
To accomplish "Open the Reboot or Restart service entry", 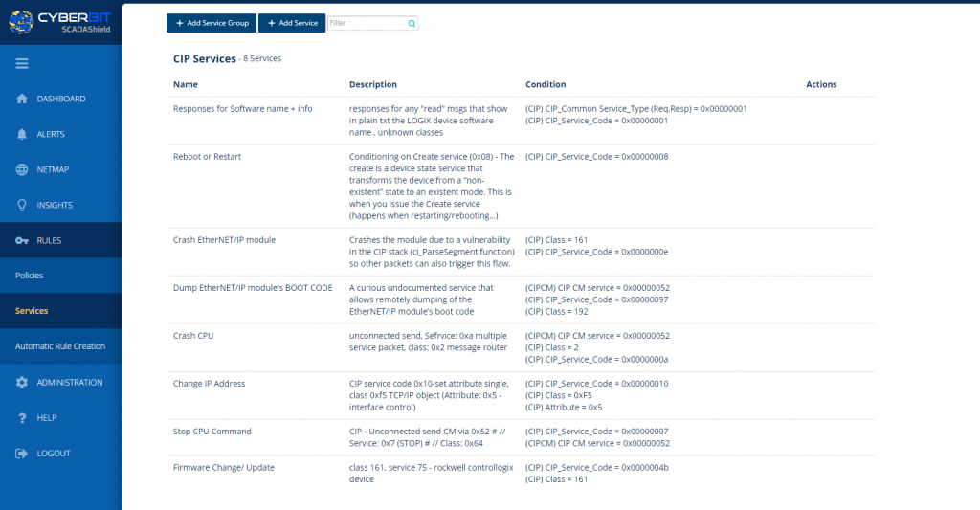I will (x=206, y=156).
